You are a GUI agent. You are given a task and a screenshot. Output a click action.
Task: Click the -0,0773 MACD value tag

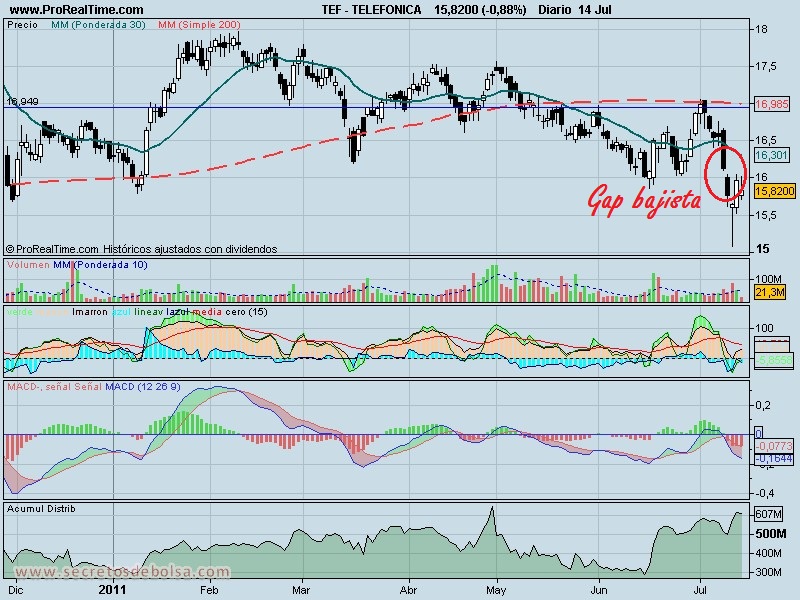773,446
